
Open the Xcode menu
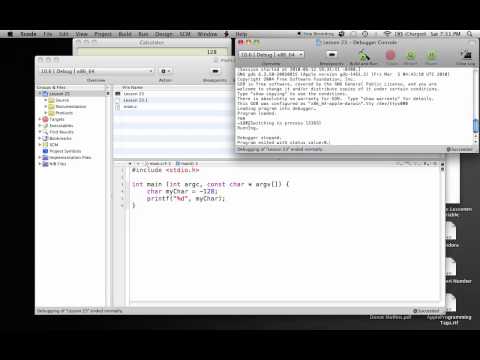click(x=28, y=34)
